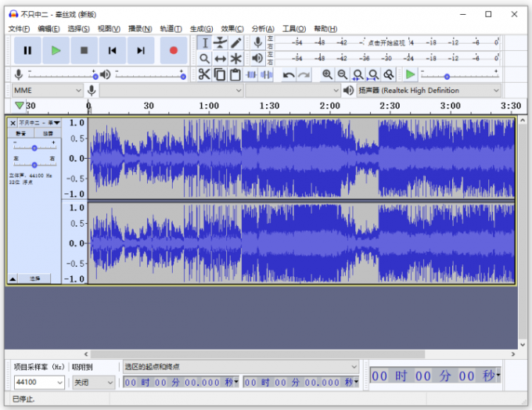Viewport: 532px width, 410px height.
Task: Click the track Select button
Action: (34, 279)
